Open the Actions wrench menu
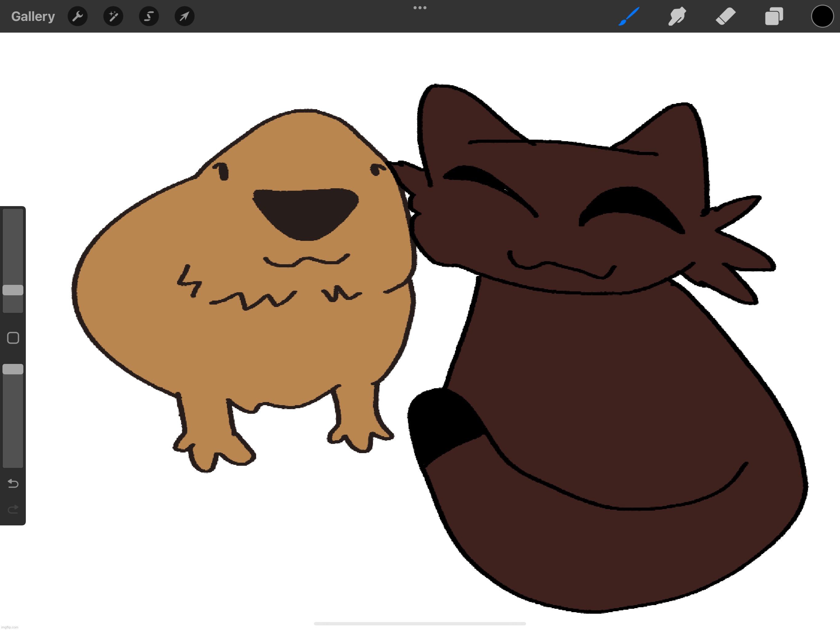The image size is (840, 630). pyautogui.click(x=77, y=16)
